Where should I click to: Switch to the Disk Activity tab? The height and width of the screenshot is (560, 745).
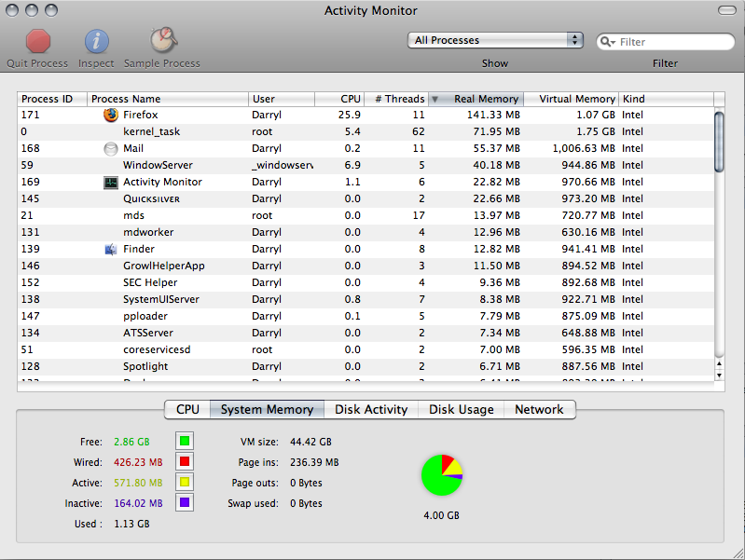coord(371,409)
